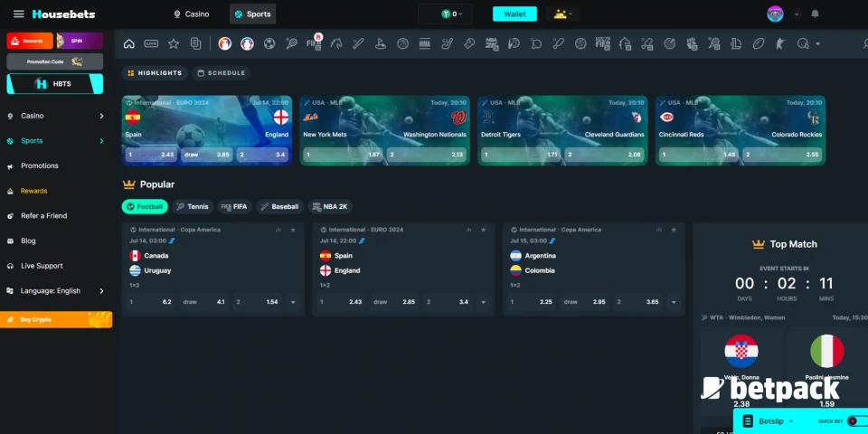Select the basketball sport icon
868x434 pixels.
coord(402,43)
